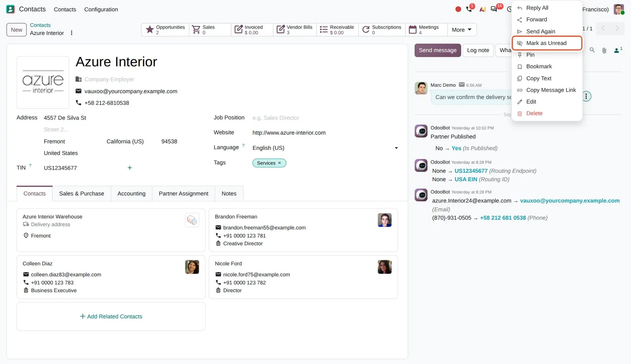Select Copy Message Link menu item
Image resolution: width=631 pixels, height=364 pixels.
pos(547,90)
